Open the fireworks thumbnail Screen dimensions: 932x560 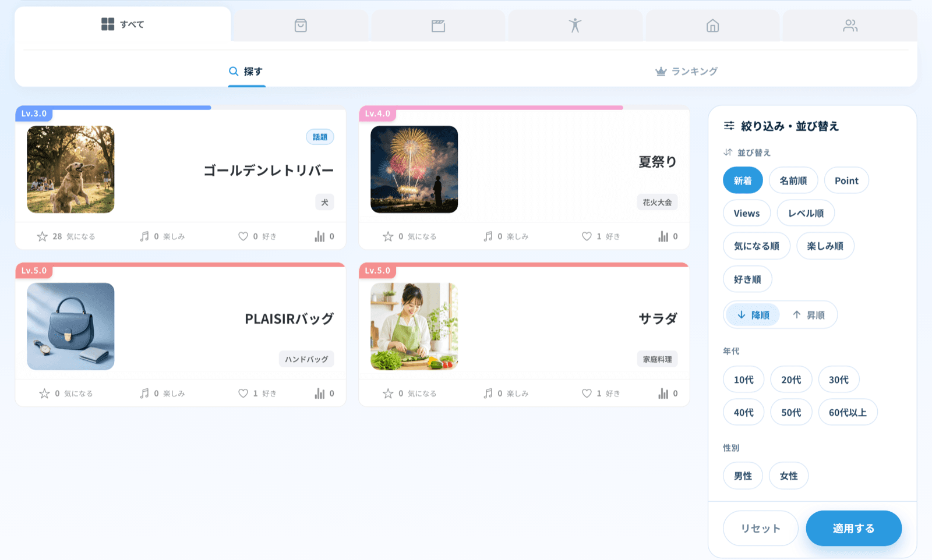pyautogui.click(x=414, y=169)
